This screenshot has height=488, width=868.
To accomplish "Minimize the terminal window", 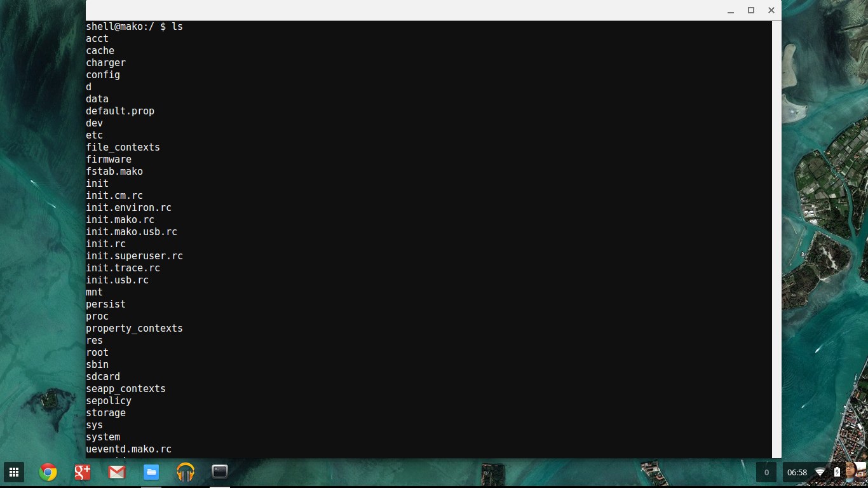I will (x=731, y=11).
